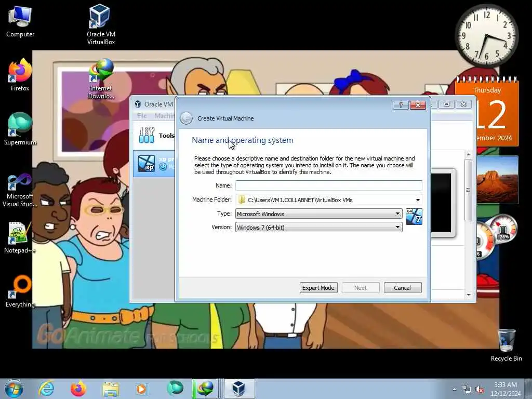Select the XP virtual machine in VirtualBox list
Image resolution: width=532 pixels, height=399 pixels.
pyautogui.click(x=154, y=164)
